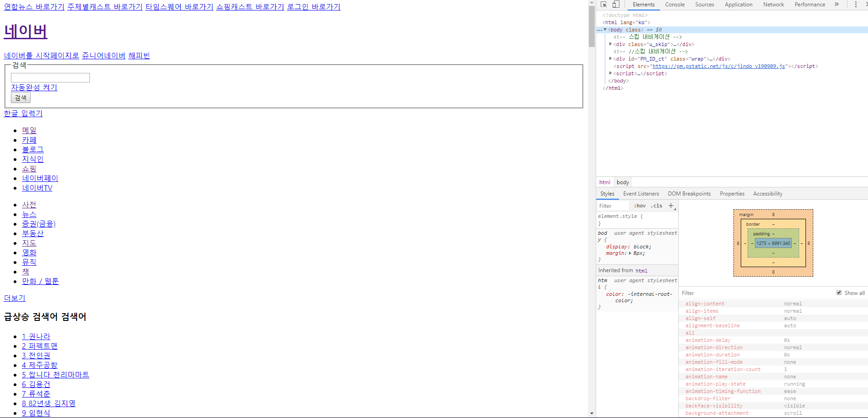The height and width of the screenshot is (418, 868).
Task: Click the Naver search text field
Action: tap(50, 78)
